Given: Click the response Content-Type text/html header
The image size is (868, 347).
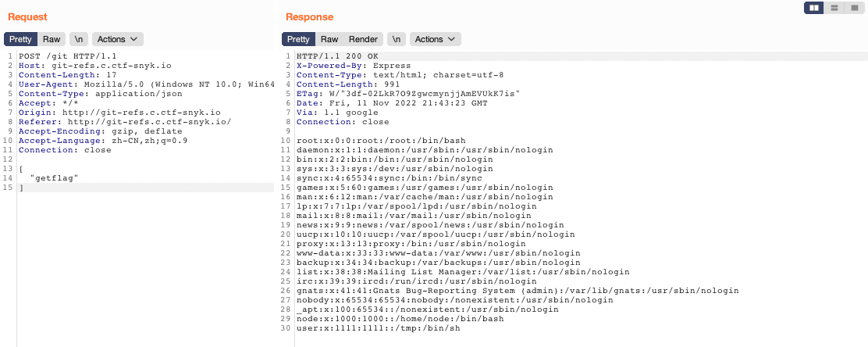Looking at the screenshot, I should coord(400,75).
